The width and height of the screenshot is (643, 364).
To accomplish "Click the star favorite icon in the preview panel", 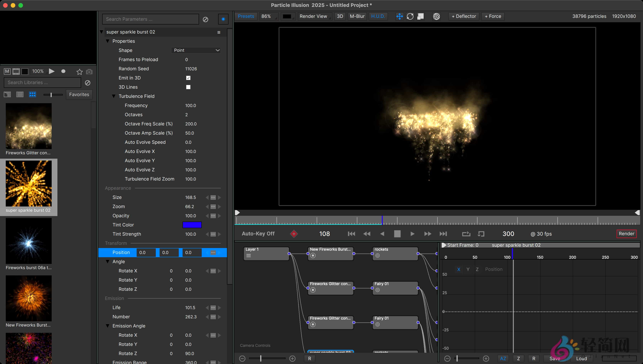I will pyautogui.click(x=79, y=72).
